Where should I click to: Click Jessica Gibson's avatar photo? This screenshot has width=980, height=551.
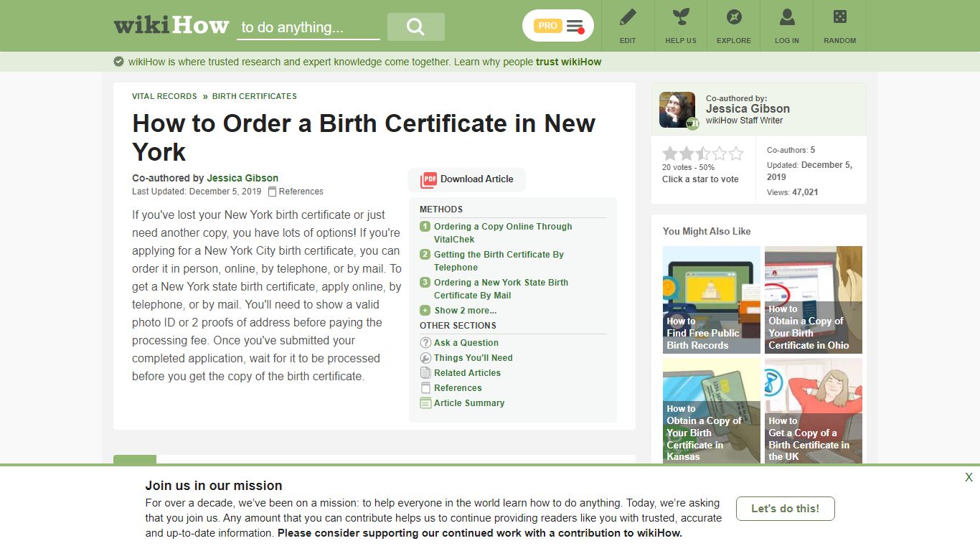tap(677, 110)
